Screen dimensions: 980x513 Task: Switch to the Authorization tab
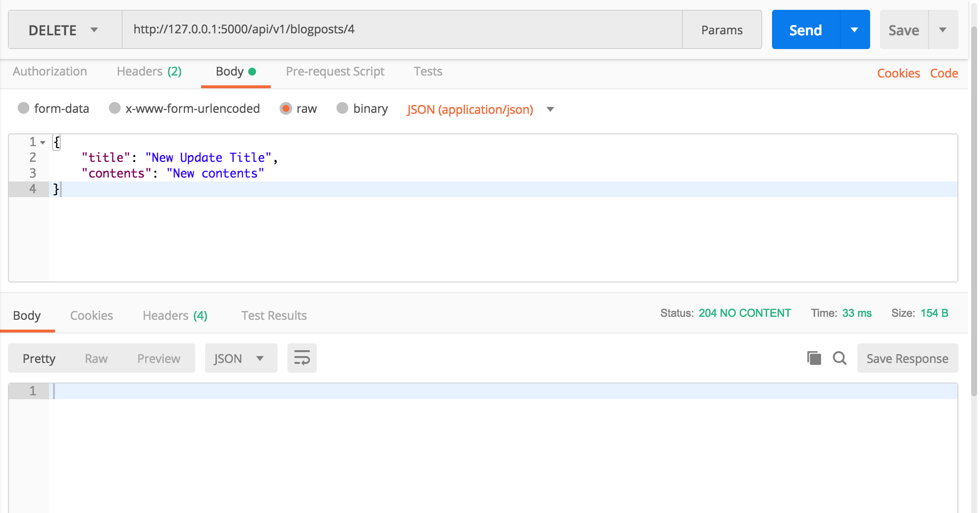point(50,72)
